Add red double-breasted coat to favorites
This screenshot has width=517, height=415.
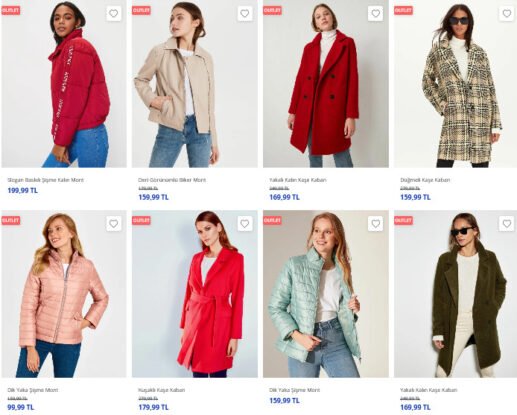click(x=376, y=14)
